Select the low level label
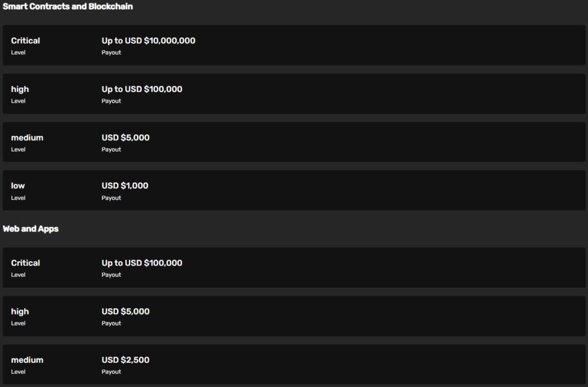588x387 pixels. coord(18,186)
